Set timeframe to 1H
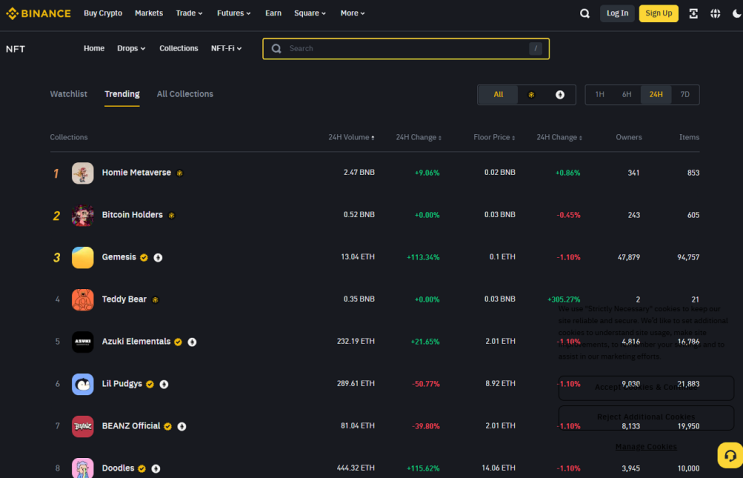 [599, 95]
